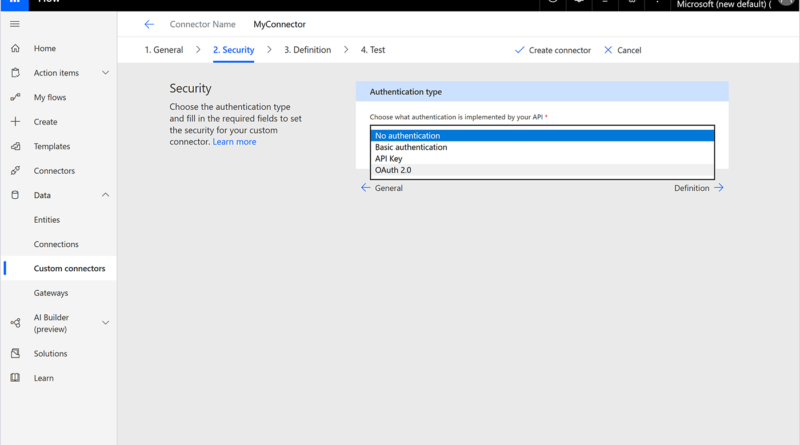Switch to the 4. Test step

pyautogui.click(x=373, y=50)
